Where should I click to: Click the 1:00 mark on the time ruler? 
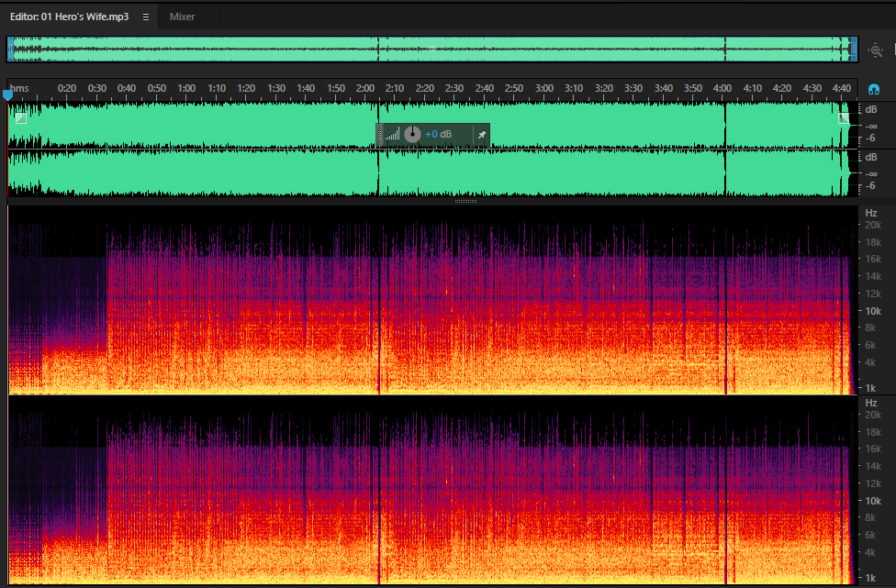click(x=186, y=88)
